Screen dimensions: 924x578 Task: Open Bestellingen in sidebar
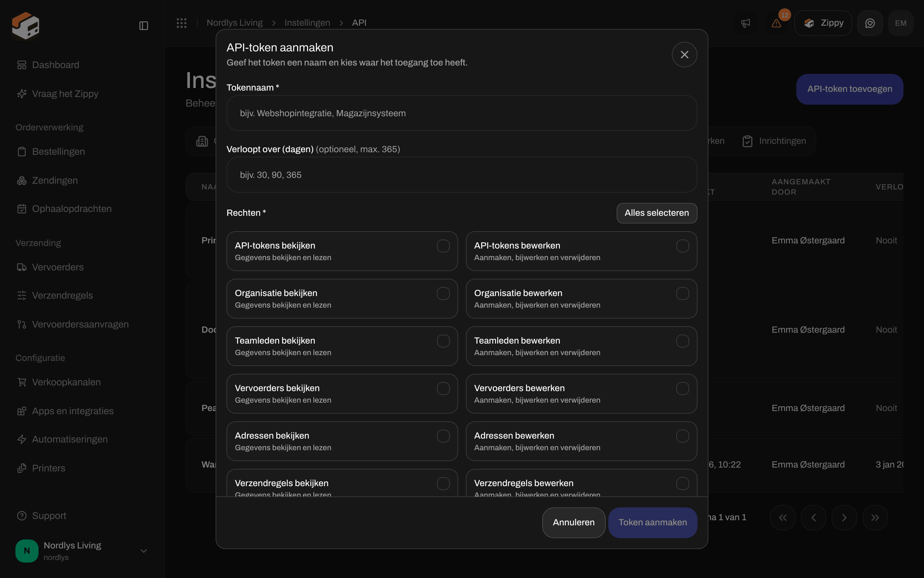(51, 151)
